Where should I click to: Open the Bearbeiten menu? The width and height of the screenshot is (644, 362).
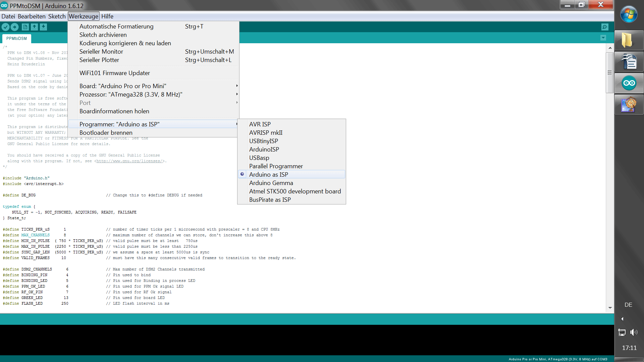tap(32, 16)
